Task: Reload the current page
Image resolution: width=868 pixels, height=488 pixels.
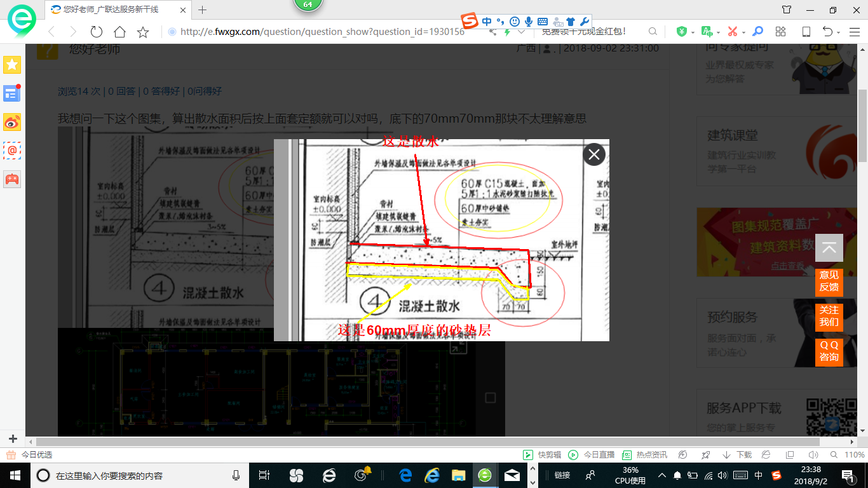Action: (x=97, y=32)
